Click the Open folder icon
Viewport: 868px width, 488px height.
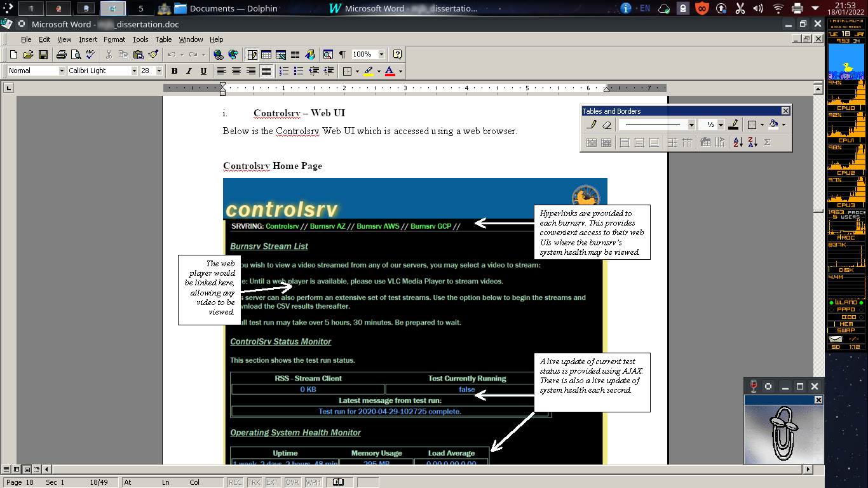coord(28,55)
